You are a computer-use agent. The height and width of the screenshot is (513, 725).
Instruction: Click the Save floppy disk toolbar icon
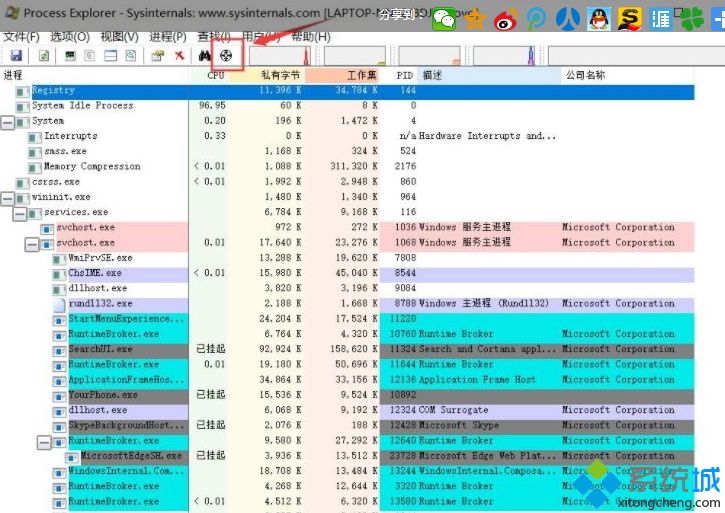point(16,56)
